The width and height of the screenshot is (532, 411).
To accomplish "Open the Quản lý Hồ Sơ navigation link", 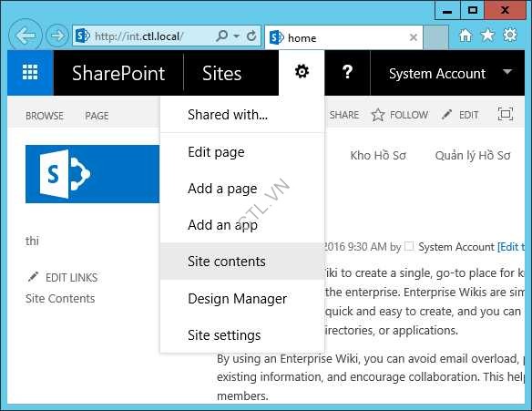I will 473,156.
